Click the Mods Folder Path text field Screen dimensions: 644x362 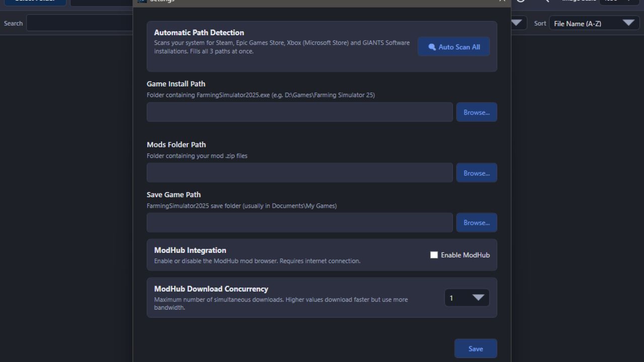click(299, 172)
